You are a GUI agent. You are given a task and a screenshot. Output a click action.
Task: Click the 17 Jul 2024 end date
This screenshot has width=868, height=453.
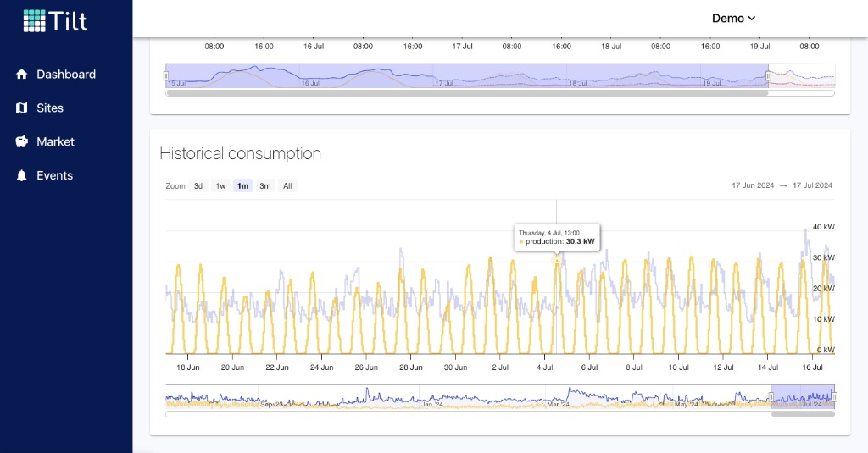coord(812,185)
